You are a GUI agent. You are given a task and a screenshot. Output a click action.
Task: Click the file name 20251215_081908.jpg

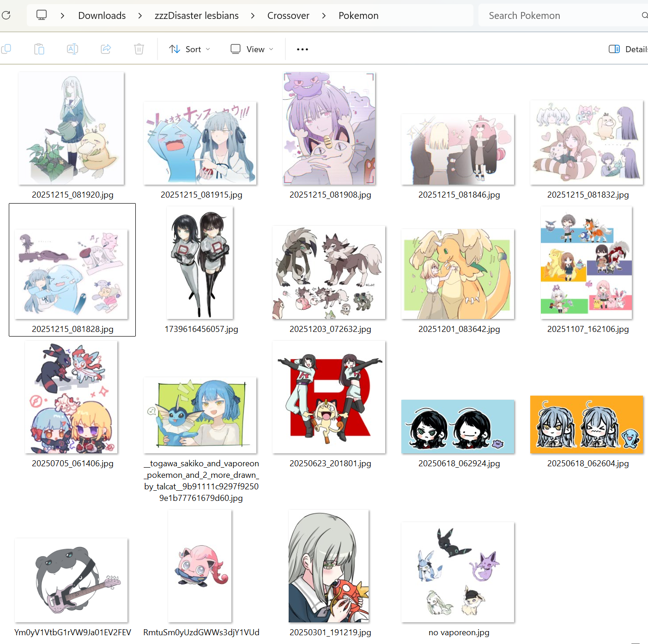tap(330, 195)
